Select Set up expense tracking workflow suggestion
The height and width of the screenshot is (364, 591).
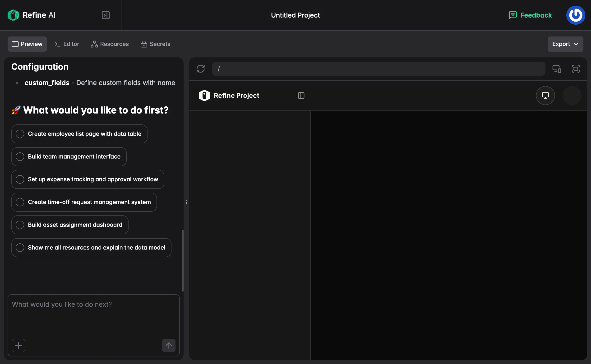click(x=88, y=179)
